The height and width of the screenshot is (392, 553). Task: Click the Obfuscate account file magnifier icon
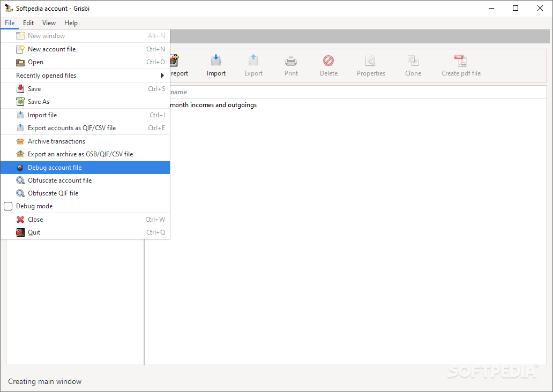pos(20,180)
